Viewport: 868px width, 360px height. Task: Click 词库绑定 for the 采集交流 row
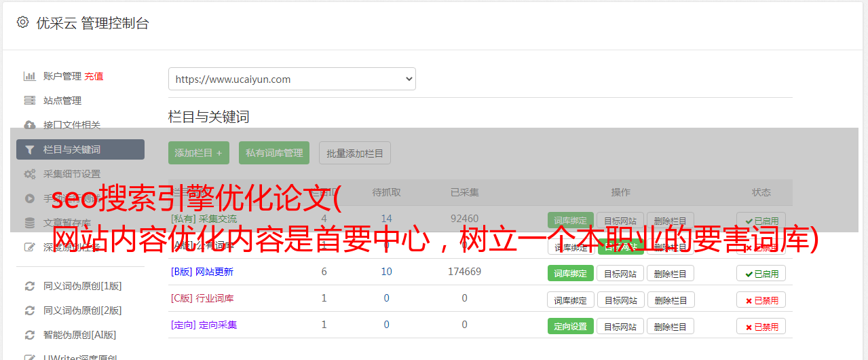[x=571, y=220]
